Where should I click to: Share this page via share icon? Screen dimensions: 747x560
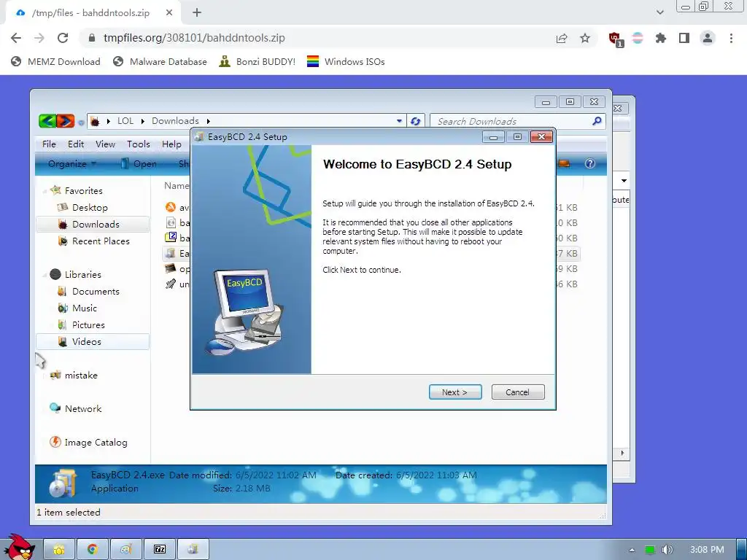pyautogui.click(x=562, y=38)
